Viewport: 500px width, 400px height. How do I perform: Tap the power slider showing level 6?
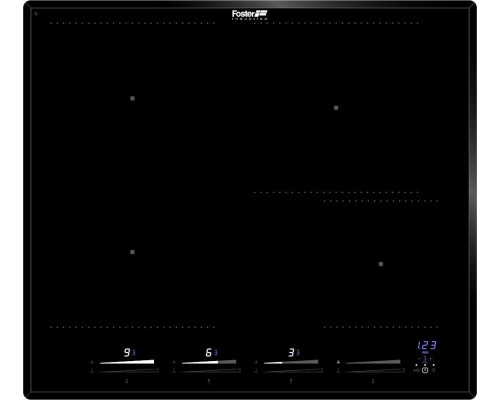click(x=209, y=362)
